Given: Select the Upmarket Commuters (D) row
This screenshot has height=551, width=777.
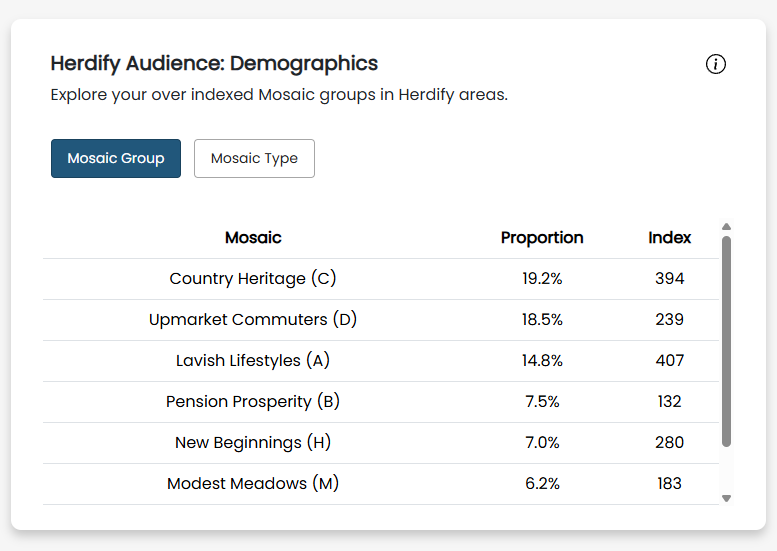Looking at the screenshot, I should [x=253, y=320].
